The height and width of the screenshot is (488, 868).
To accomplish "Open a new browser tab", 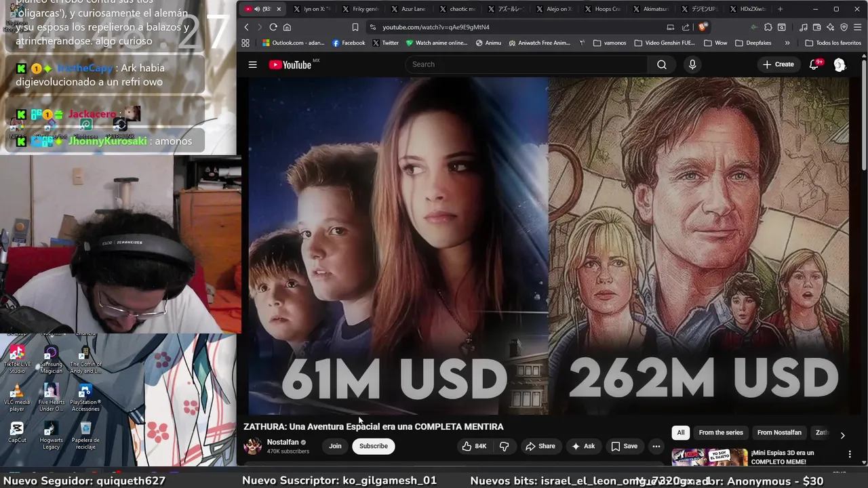I will [x=780, y=9].
